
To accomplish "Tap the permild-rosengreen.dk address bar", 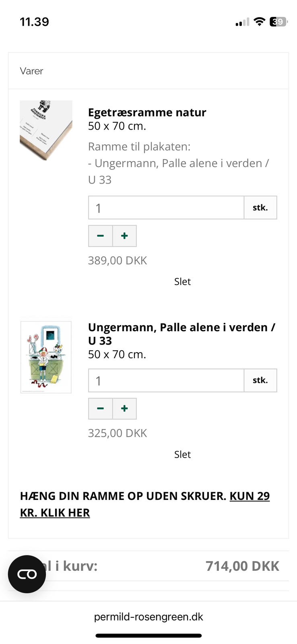I will pos(148,617).
